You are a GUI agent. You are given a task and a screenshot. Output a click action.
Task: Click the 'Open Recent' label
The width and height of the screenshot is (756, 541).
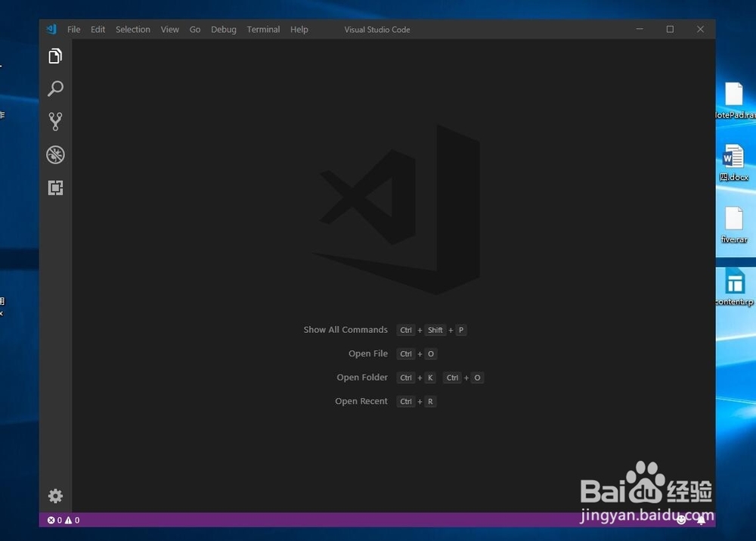coord(361,401)
